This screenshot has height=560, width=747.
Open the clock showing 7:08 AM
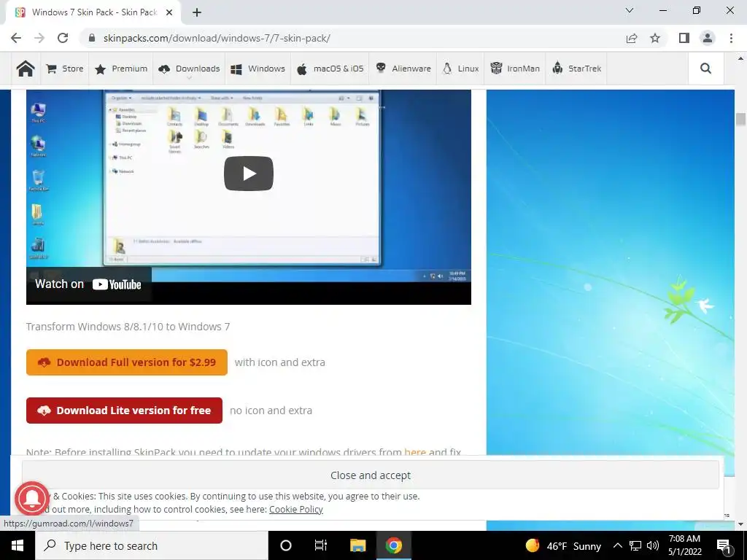pyautogui.click(x=684, y=545)
